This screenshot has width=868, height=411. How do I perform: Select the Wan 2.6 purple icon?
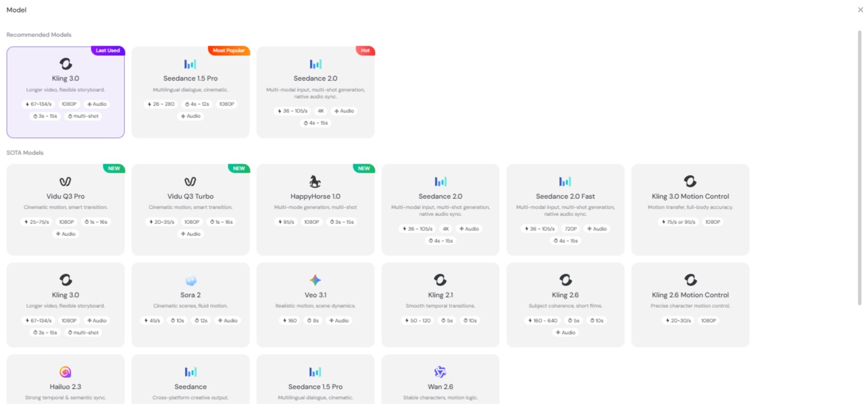[440, 372]
